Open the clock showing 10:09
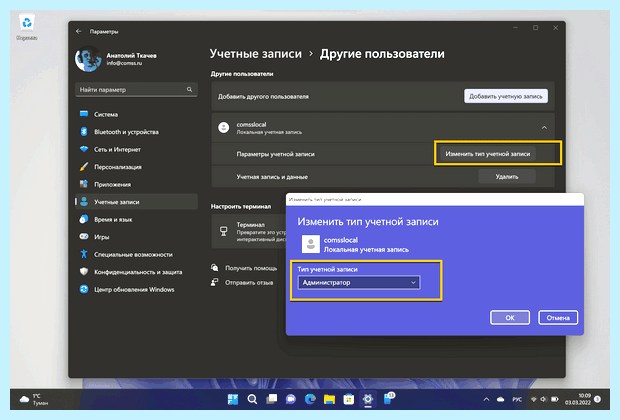The image size is (620, 420). 578,399
